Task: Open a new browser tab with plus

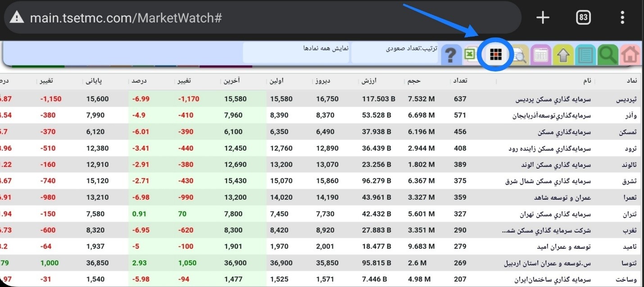Action: tap(542, 17)
